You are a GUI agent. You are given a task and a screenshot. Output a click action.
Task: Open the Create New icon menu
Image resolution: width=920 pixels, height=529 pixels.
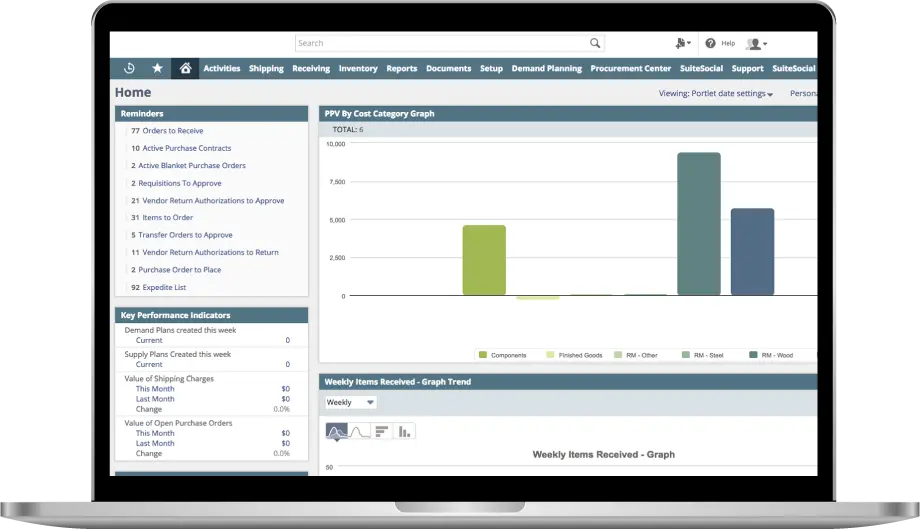(683, 43)
